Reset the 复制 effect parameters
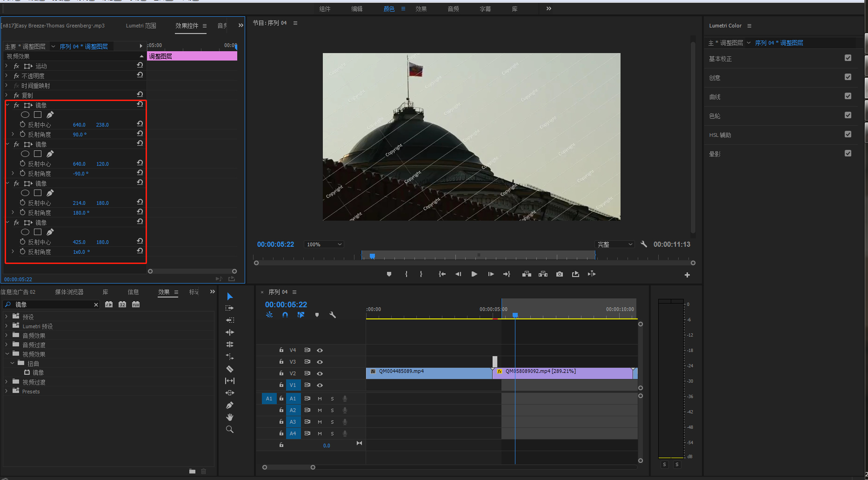This screenshot has width=868, height=480. coord(140,95)
